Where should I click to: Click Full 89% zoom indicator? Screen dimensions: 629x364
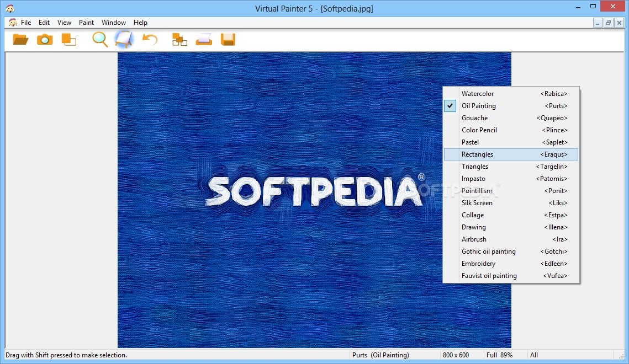506,355
